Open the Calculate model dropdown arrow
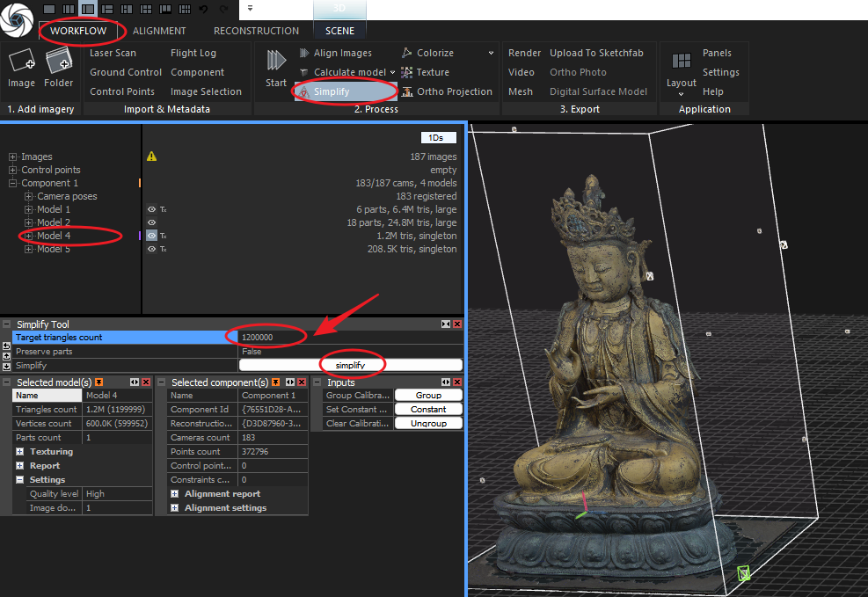Screen dimensions: 868x597 pyautogui.click(x=392, y=72)
